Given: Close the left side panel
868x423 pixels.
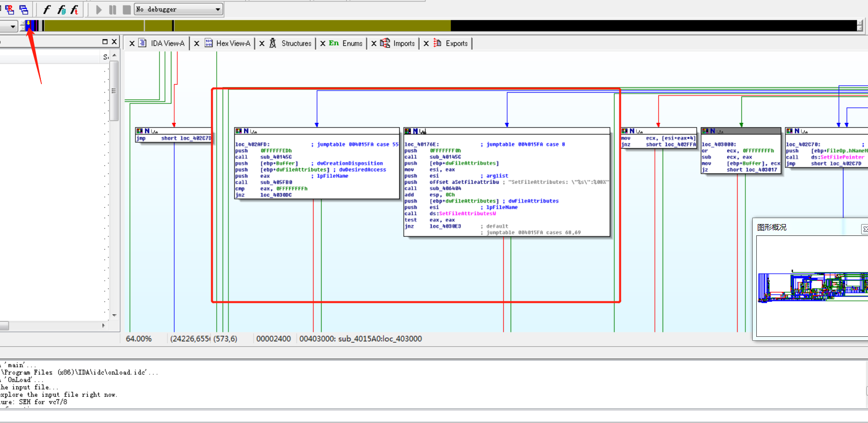Looking at the screenshot, I should pos(114,42).
